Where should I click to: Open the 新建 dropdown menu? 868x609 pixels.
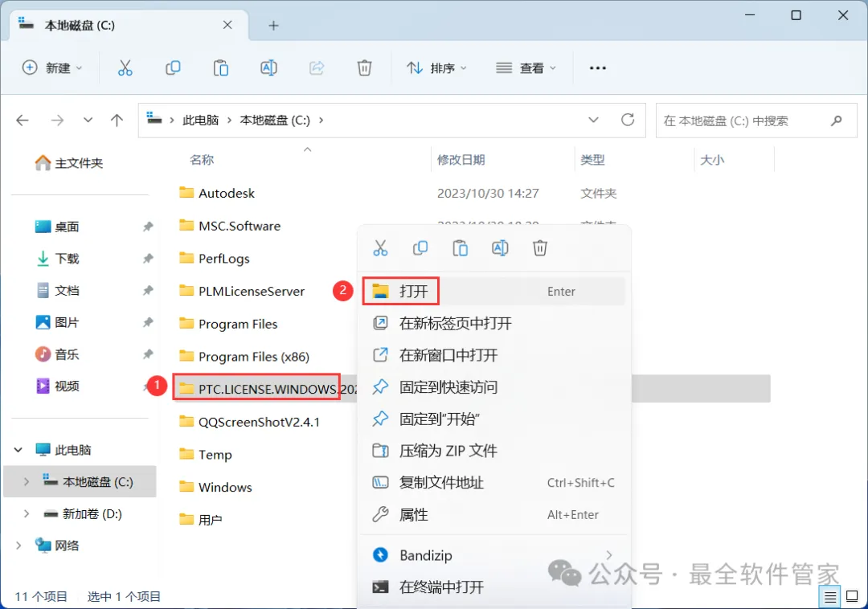click(x=52, y=68)
